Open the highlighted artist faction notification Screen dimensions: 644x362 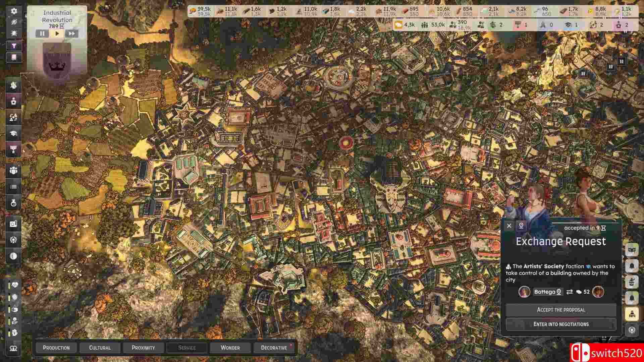pos(632,314)
